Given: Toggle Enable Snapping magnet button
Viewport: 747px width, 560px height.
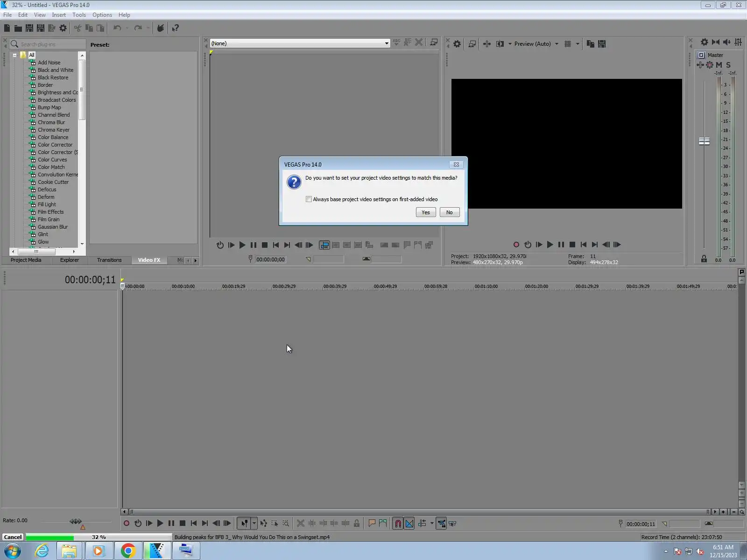Looking at the screenshot, I should [x=398, y=524].
